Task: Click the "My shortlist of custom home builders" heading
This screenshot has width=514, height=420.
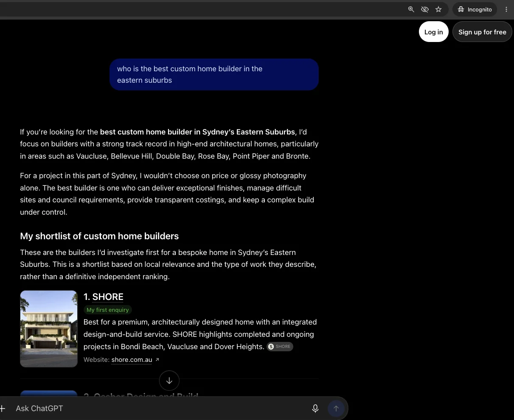Action: click(99, 236)
